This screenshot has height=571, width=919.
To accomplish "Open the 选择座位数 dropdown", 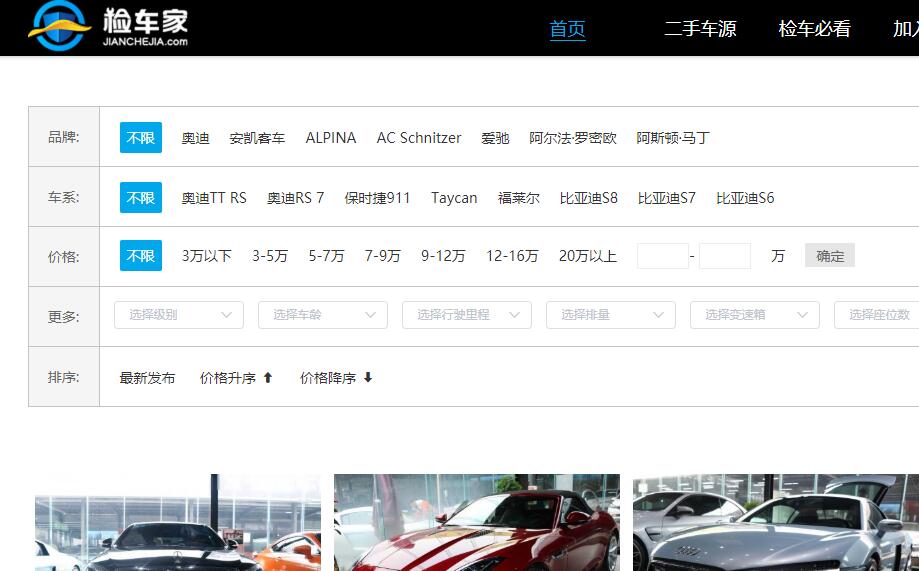I will click(877, 315).
